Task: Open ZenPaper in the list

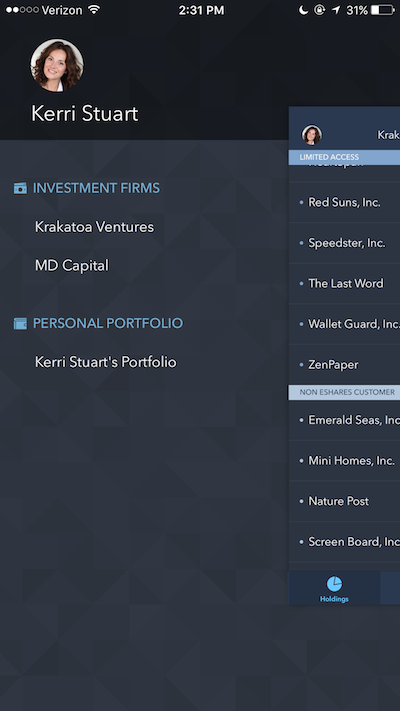Action: click(x=344, y=365)
